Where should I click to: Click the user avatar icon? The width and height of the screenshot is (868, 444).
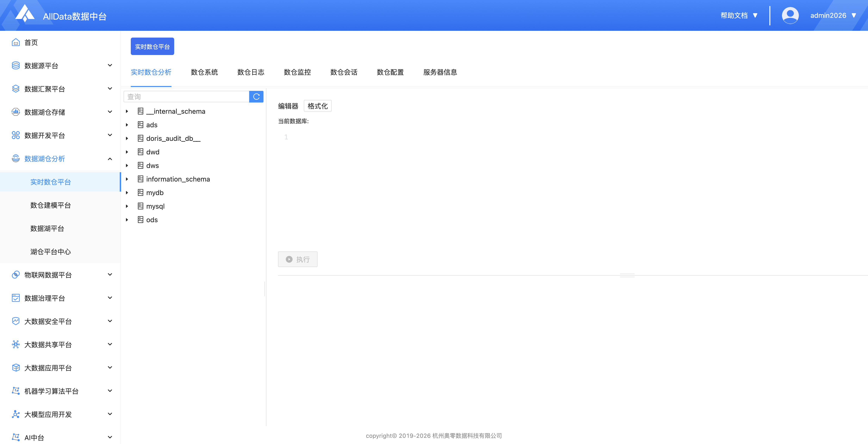(x=790, y=15)
